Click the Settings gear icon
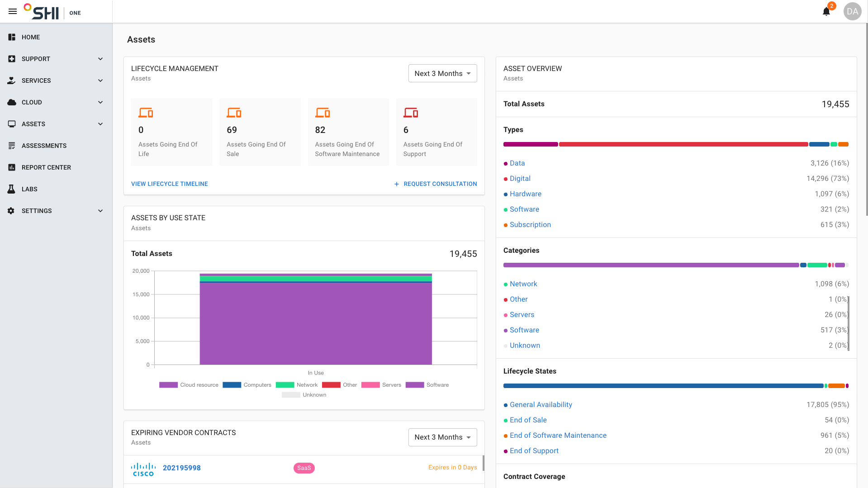The height and width of the screenshot is (488, 868). pos(11,211)
